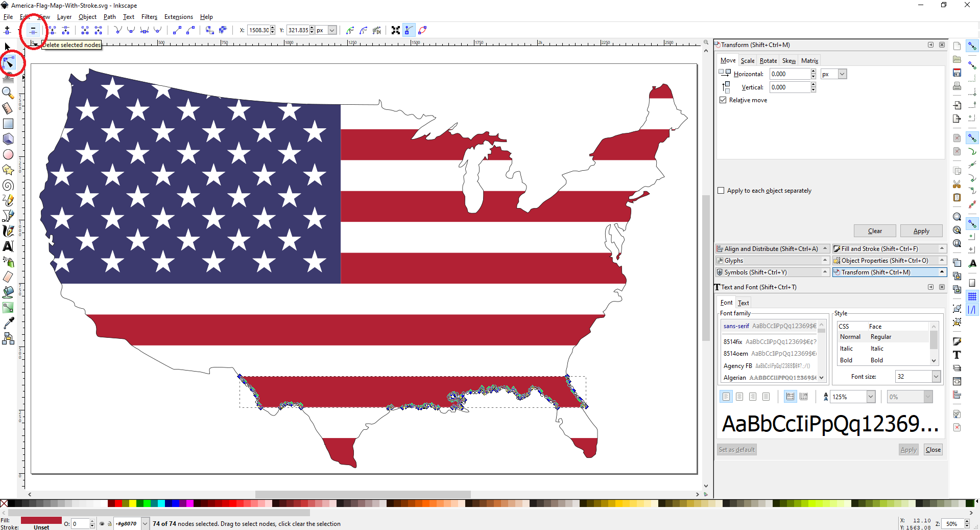Click Insert new nodes button

tap(7, 30)
